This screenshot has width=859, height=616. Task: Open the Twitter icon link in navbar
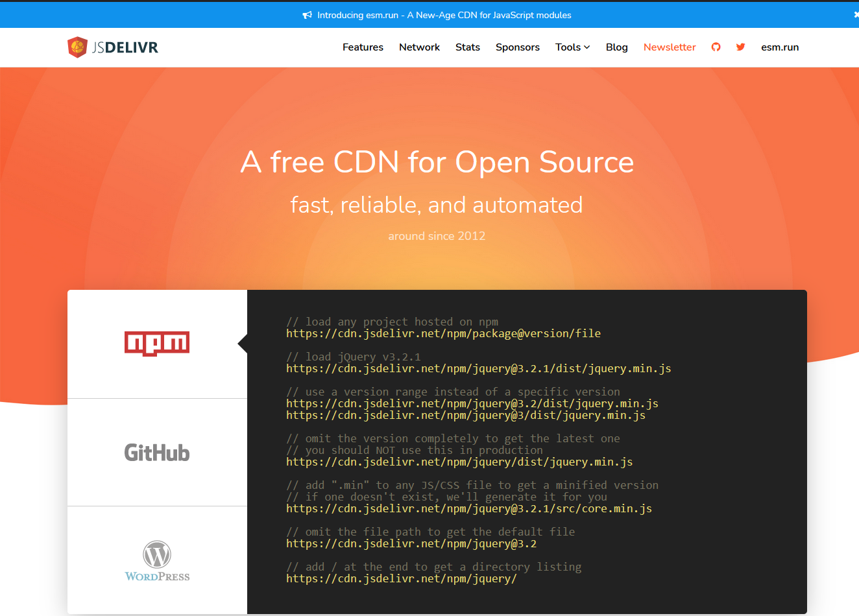pos(741,47)
